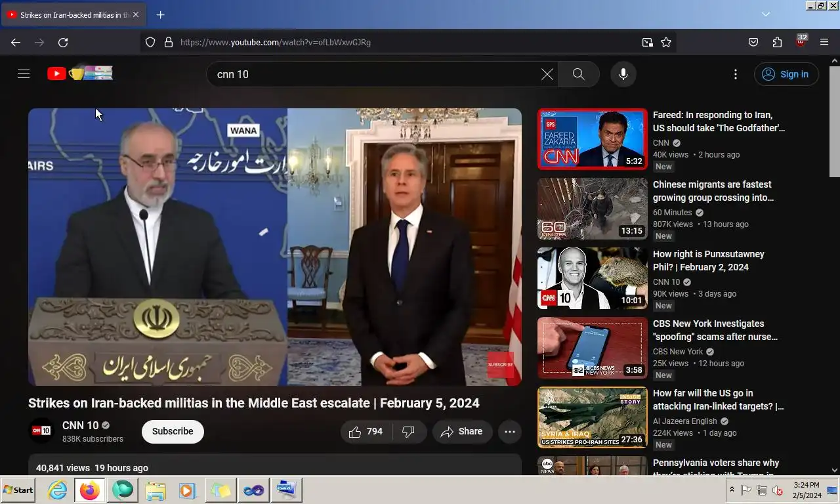Share the video

[x=462, y=431]
